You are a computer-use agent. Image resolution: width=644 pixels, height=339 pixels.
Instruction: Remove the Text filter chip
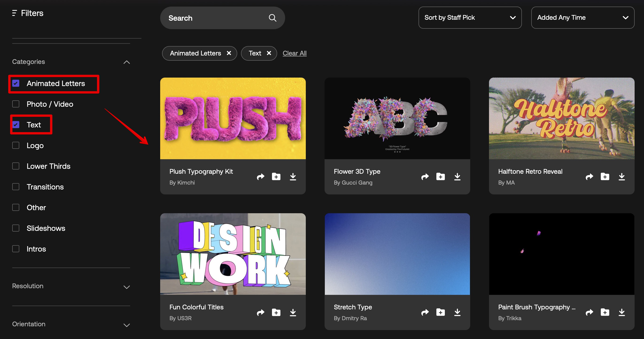point(269,53)
